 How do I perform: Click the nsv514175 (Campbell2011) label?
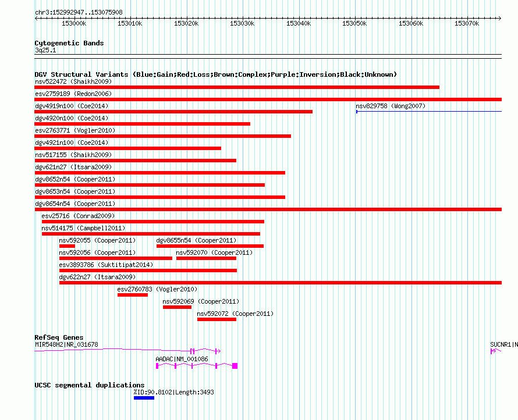[x=83, y=228]
